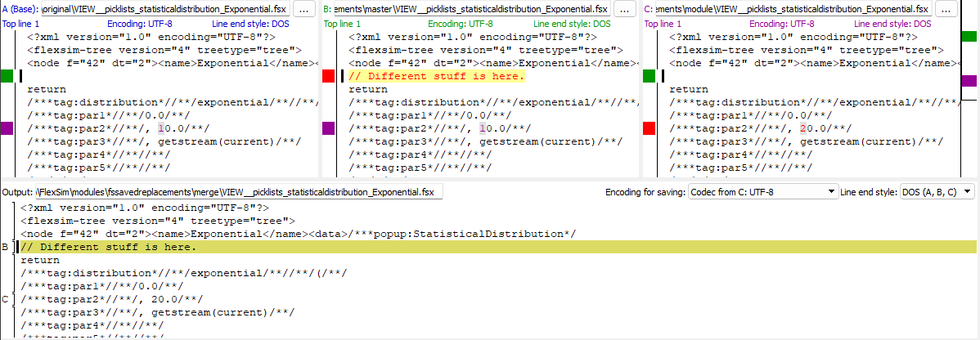Screen dimensions: 980x340
Task: Click browse button for file A (Base)
Action: pyautogui.click(x=303, y=9)
